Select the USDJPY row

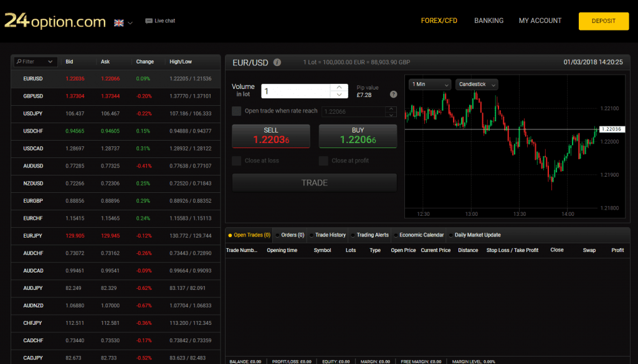[115, 114]
